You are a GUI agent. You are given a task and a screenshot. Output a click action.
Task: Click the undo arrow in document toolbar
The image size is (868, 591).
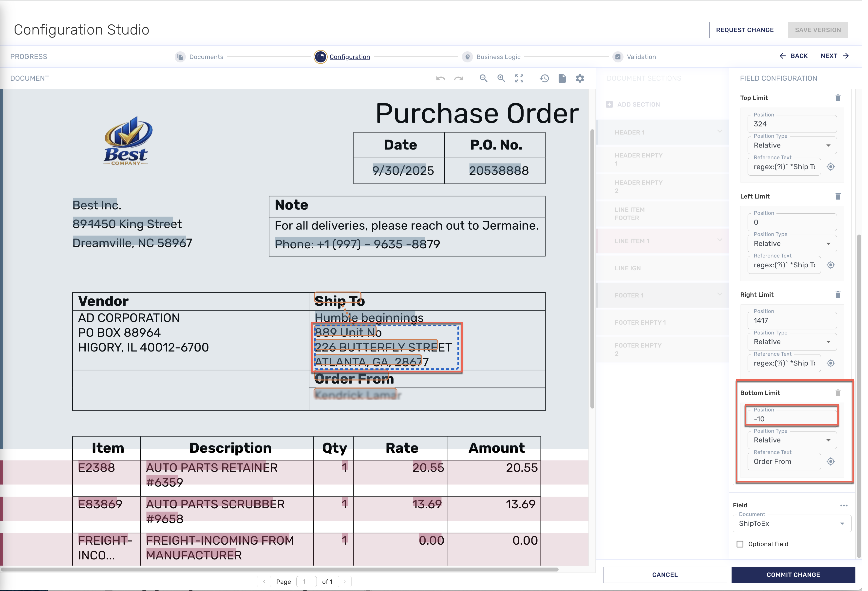[441, 78]
